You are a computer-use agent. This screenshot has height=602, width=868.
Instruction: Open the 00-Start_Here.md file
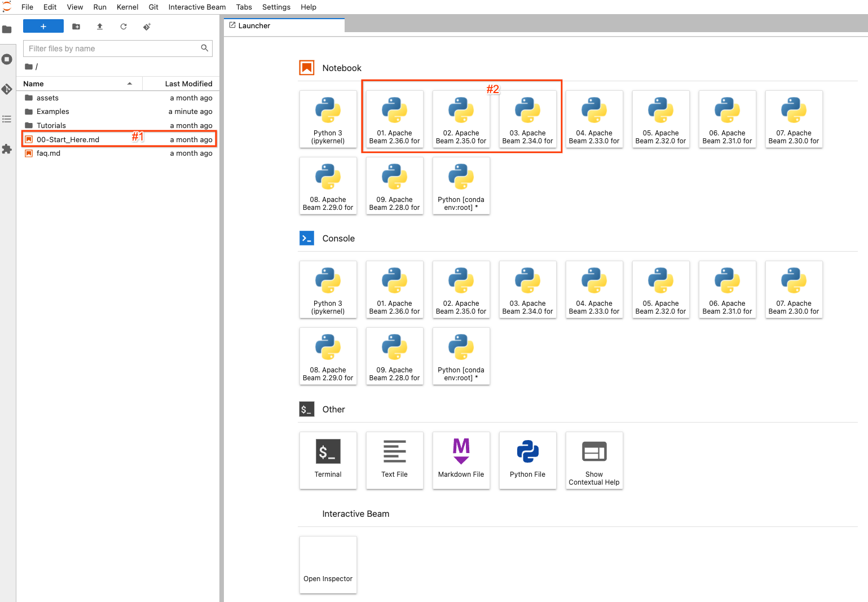coord(68,139)
